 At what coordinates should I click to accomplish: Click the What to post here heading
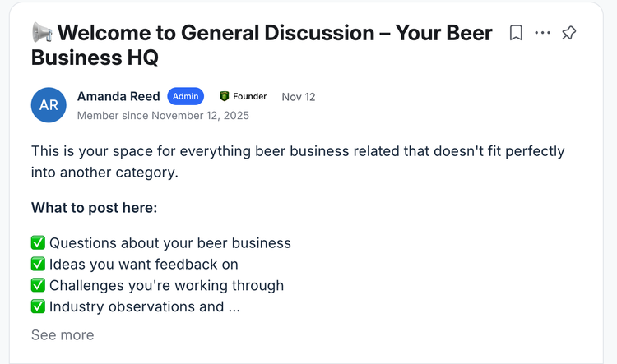click(94, 207)
